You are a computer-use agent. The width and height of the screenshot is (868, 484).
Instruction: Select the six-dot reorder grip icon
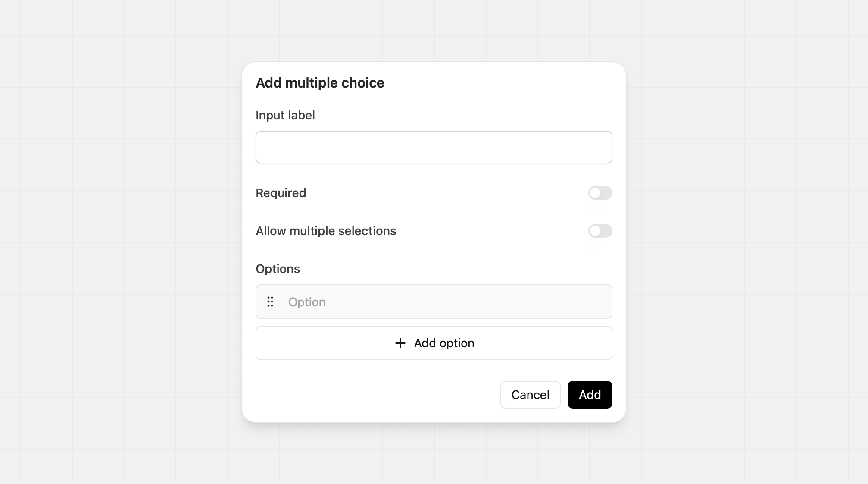pos(270,302)
